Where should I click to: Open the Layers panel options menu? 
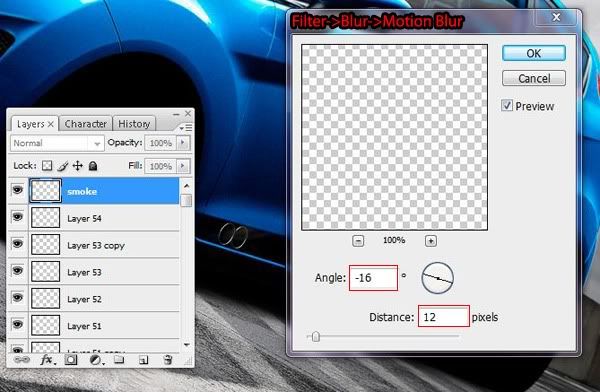click(x=186, y=127)
